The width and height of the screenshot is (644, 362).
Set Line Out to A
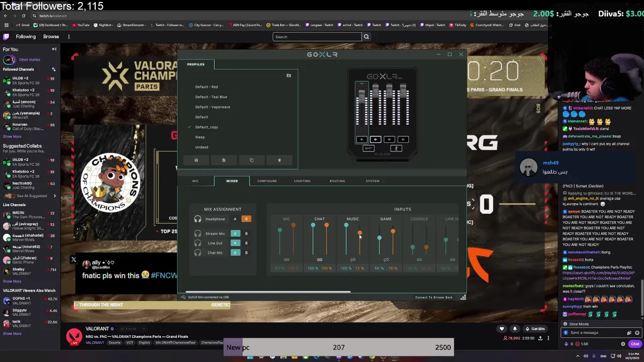235,243
